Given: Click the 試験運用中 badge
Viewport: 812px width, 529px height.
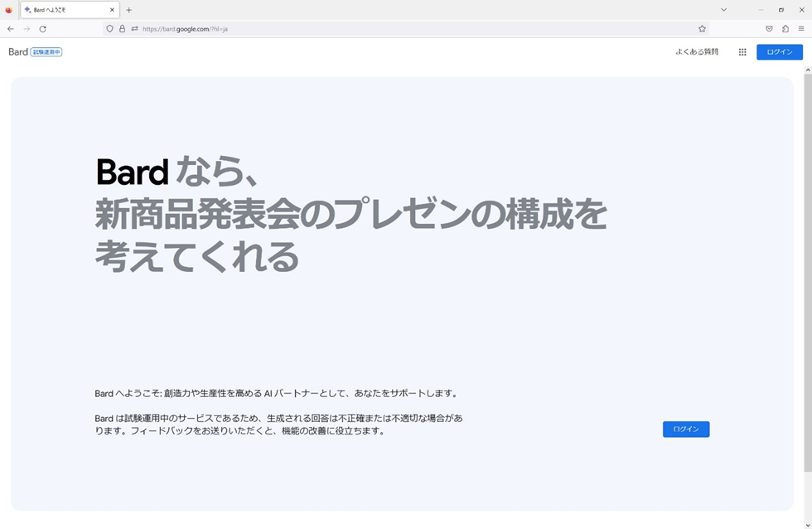Looking at the screenshot, I should (x=46, y=51).
